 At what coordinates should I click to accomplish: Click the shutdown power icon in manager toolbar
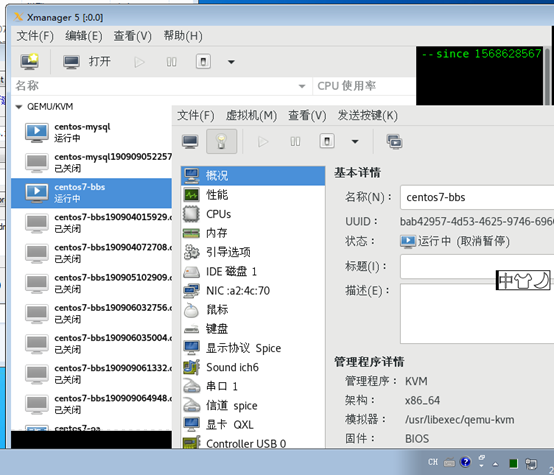click(203, 62)
